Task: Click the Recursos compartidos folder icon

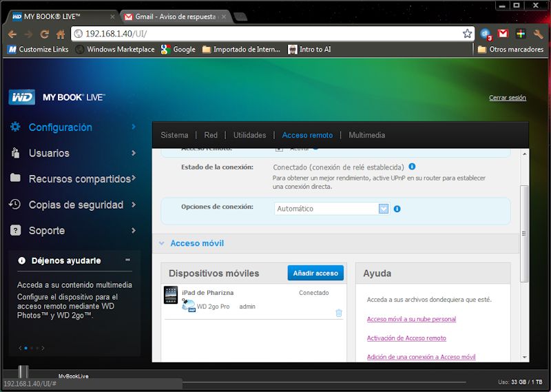Action: 15,178
